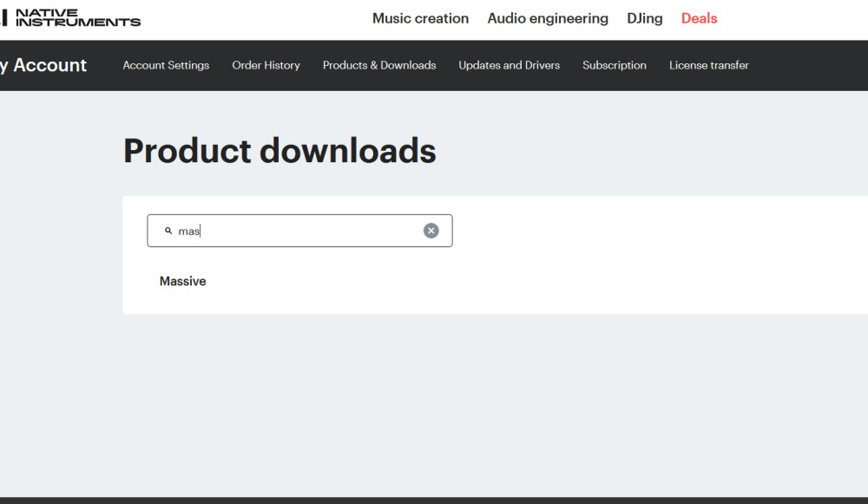Go to the My Account heading link
This screenshot has height=504, width=868.
(x=43, y=65)
